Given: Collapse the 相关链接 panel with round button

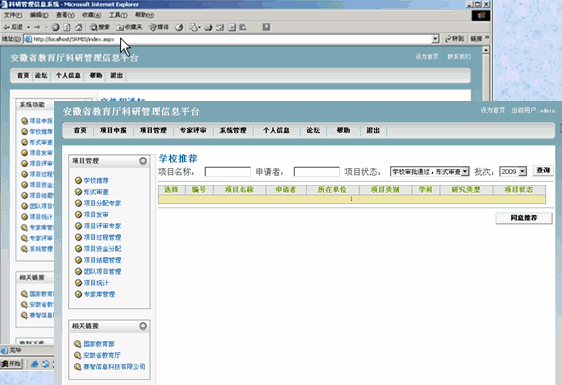Looking at the screenshot, I should tap(143, 326).
